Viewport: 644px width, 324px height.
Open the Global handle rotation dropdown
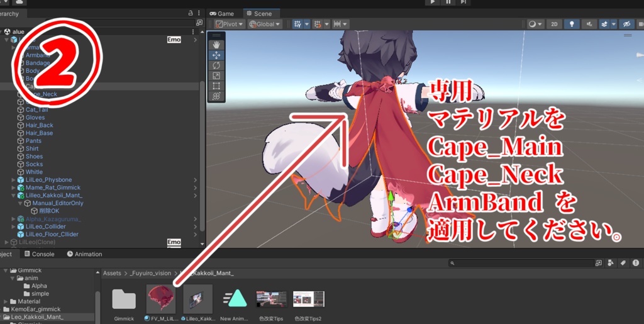[x=265, y=25]
